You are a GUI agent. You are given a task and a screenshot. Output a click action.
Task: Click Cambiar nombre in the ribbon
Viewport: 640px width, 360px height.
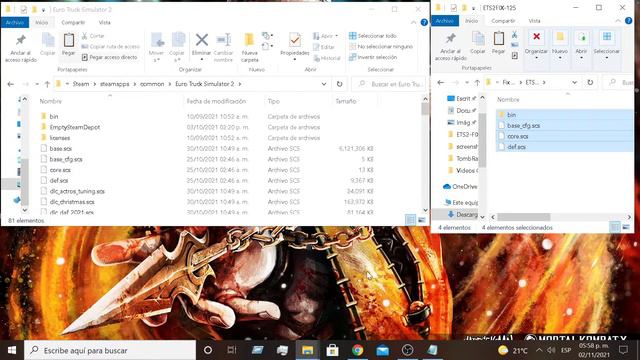tap(223, 47)
